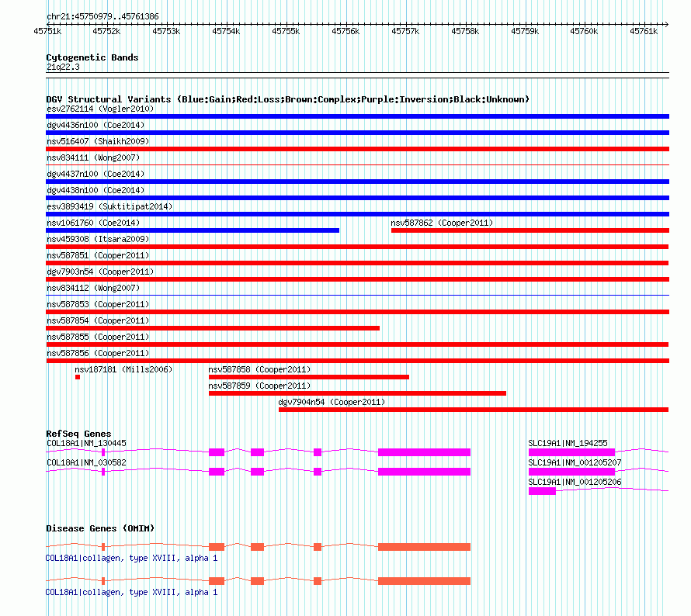This screenshot has width=691, height=616.
Task: Click the 45752k ruler position
Action: [x=106, y=31]
